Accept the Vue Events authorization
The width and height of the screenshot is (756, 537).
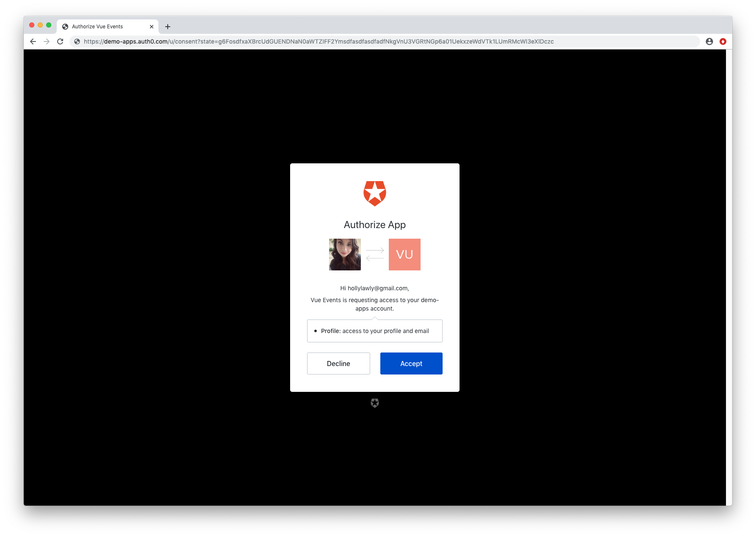(411, 364)
